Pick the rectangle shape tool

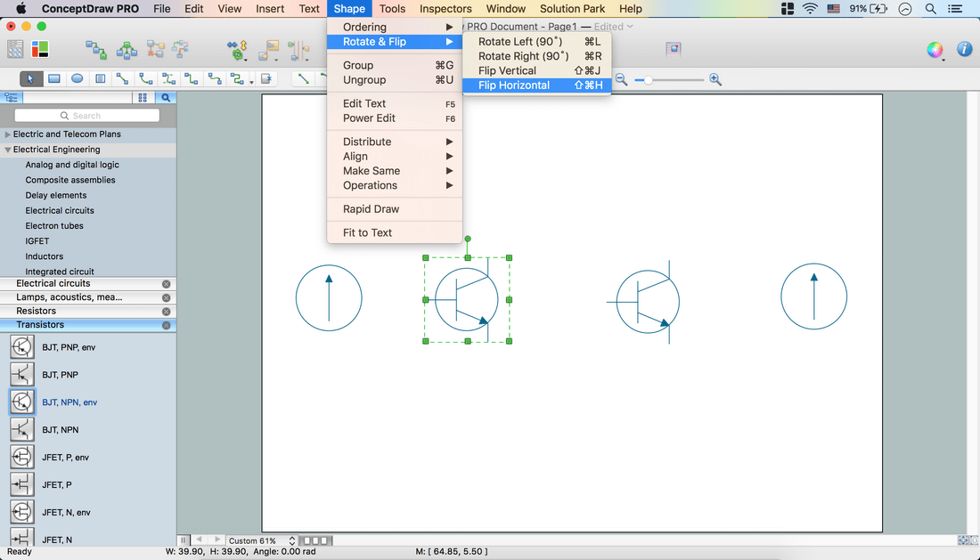pos(54,79)
